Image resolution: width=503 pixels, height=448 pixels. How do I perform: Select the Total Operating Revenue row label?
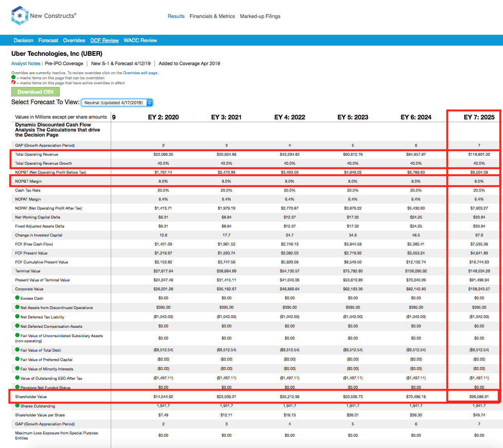(x=37, y=155)
